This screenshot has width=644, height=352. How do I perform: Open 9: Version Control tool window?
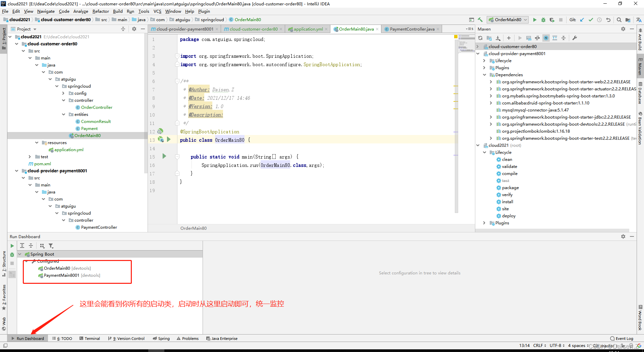tap(126, 338)
